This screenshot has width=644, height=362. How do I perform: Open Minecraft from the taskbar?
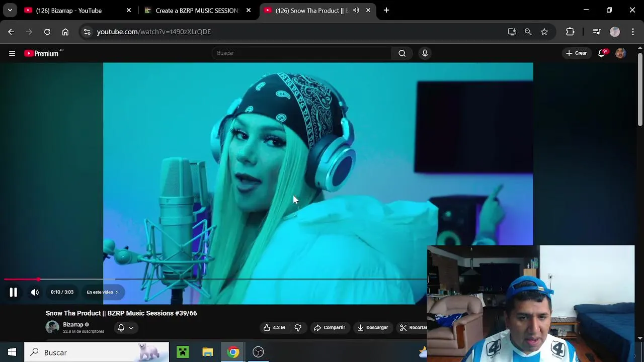coord(183,352)
